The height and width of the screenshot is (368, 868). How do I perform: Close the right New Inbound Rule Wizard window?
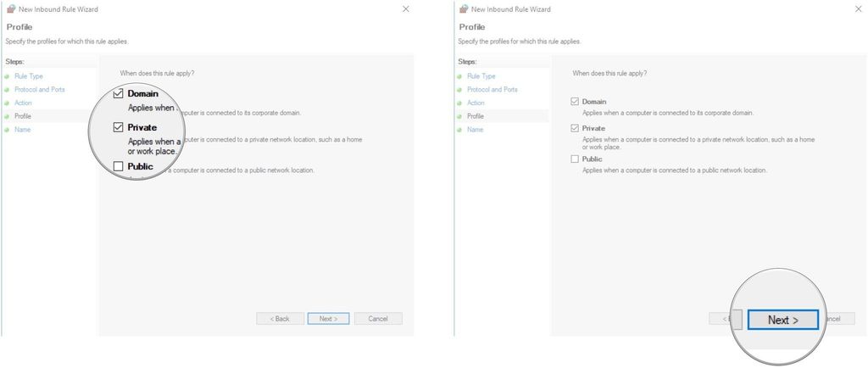[x=858, y=9]
